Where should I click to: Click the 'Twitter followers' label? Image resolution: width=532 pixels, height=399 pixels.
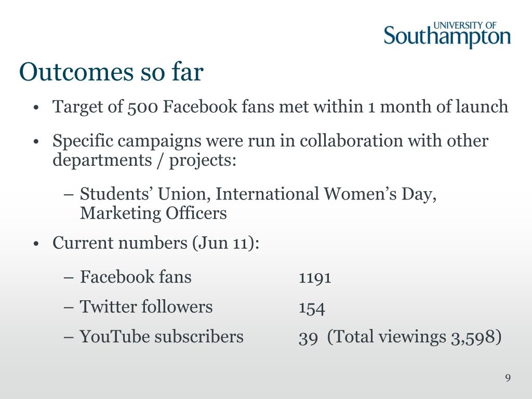[x=146, y=307]
